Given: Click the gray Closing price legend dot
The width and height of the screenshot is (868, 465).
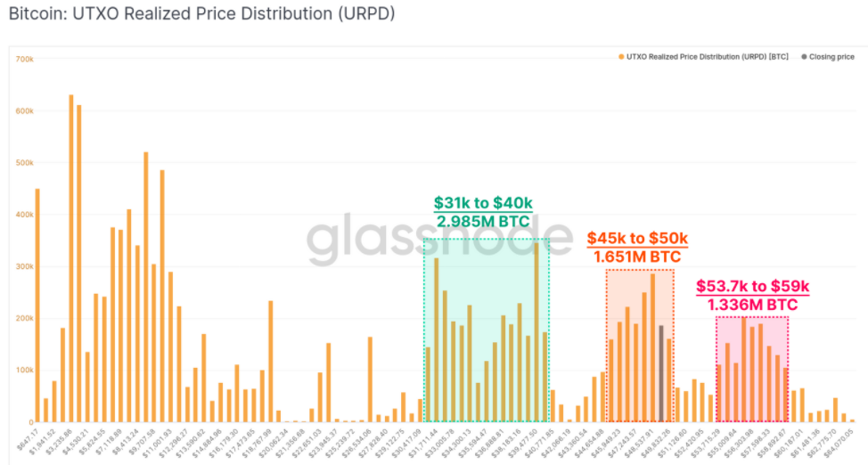Looking at the screenshot, I should pos(804,57).
